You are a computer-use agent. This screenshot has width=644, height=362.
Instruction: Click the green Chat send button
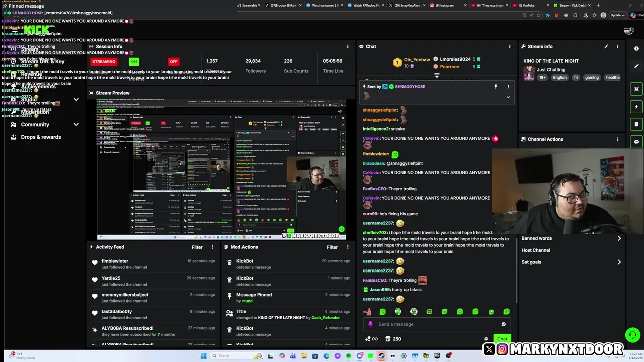[x=502, y=339]
